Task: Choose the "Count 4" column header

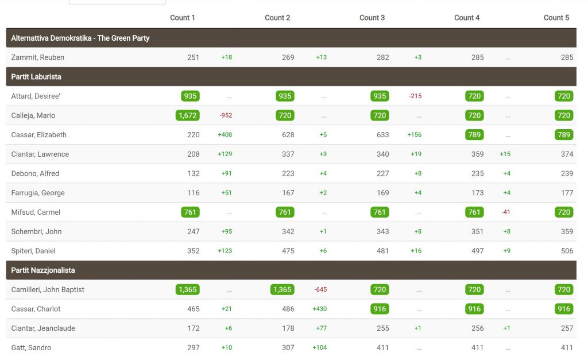Action: [x=466, y=18]
